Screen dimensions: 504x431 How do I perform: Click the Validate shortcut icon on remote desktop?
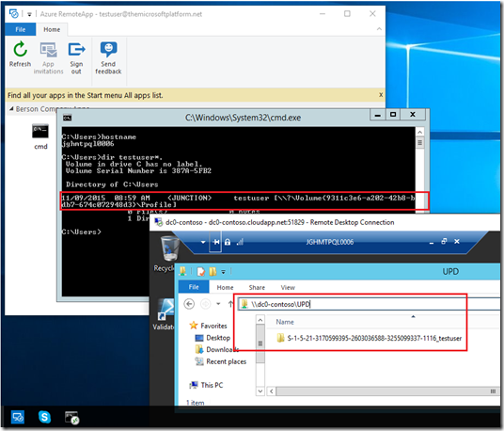coord(166,310)
